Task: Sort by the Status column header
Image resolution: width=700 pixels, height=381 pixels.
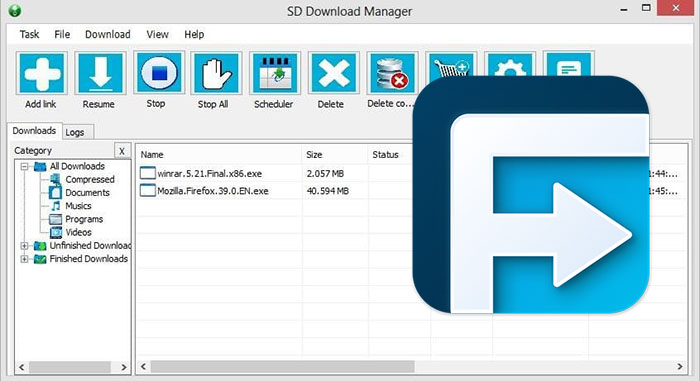Action: coord(386,155)
